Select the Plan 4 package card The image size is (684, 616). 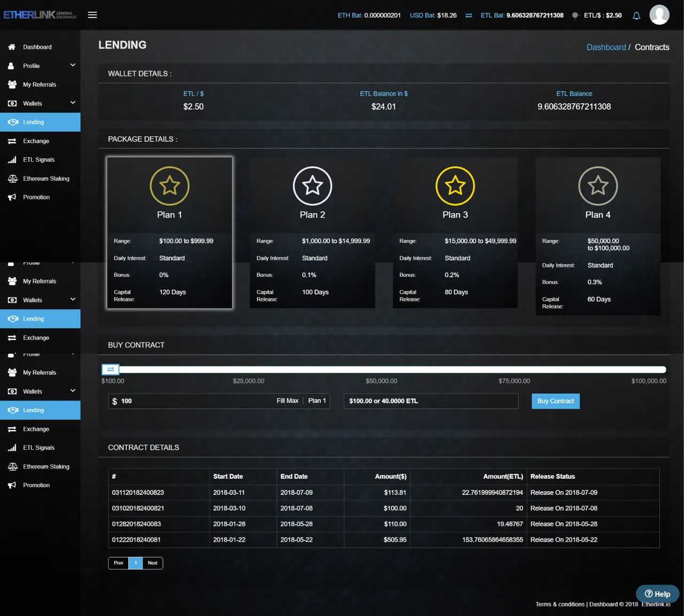click(x=598, y=236)
